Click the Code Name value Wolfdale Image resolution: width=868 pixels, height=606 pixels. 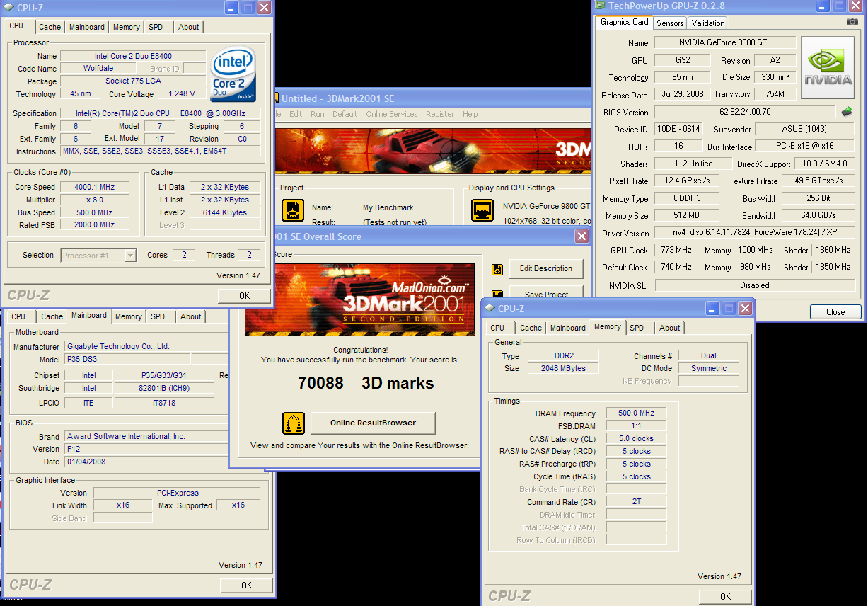point(99,69)
